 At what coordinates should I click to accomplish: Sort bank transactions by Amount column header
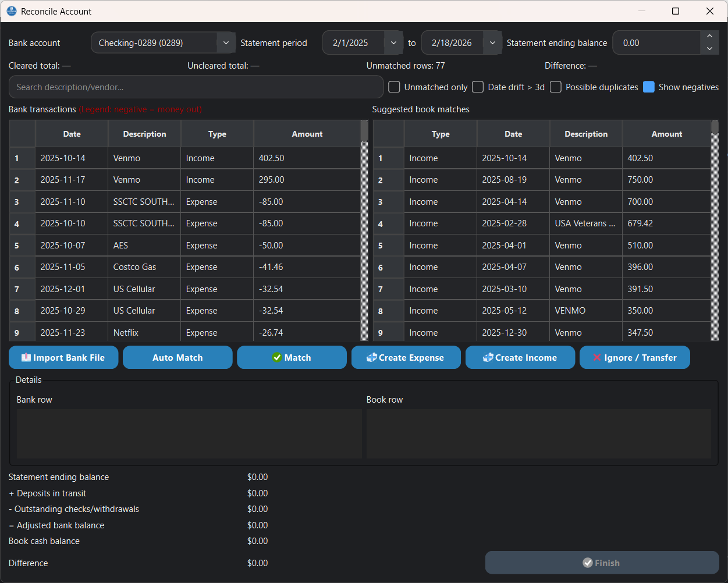307,134
